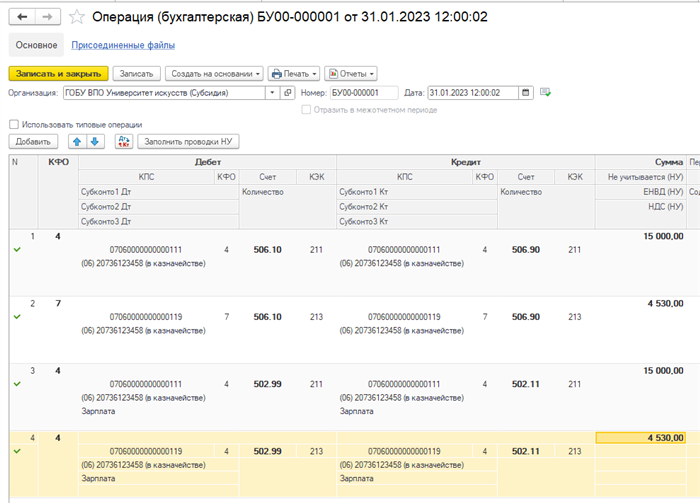Click the 'НДС (НУ)' header cell
The image size is (700, 503).
coord(641,207)
